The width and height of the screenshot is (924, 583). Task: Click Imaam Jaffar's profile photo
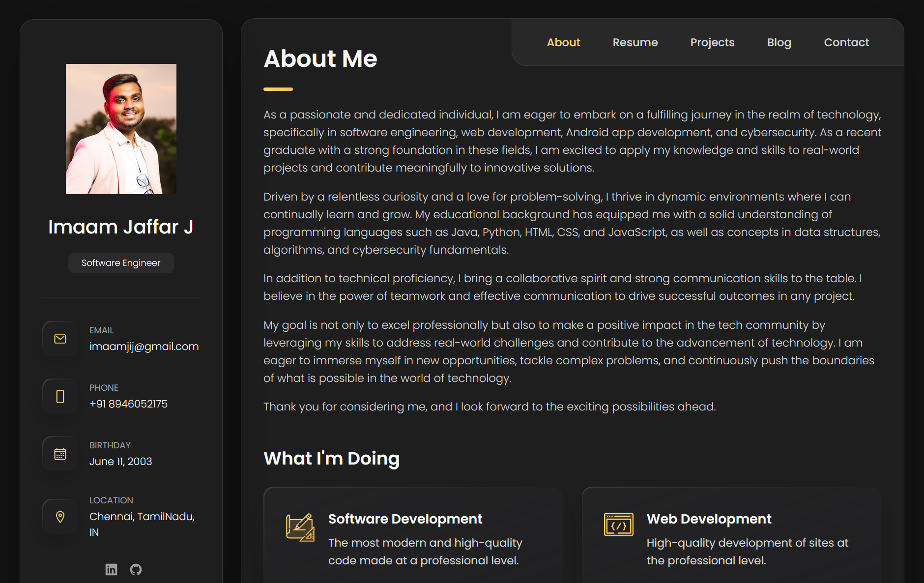point(120,128)
